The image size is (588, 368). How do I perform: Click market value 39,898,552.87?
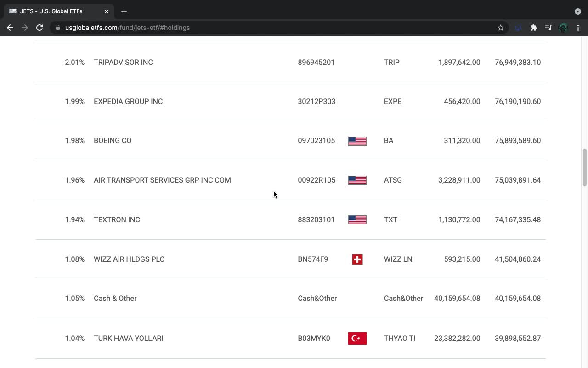tap(518, 338)
